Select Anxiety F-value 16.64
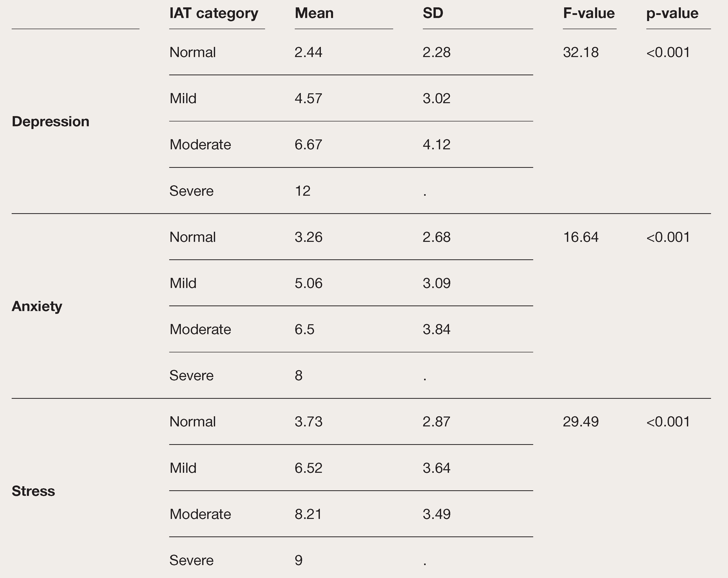This screenshot has height=578, width=728. click(x=581, y=237)
